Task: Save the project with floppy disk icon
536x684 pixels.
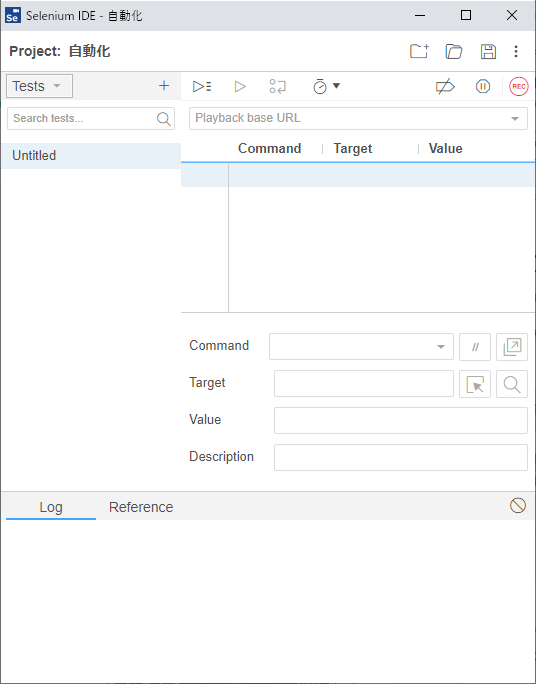Action: [x=488, y=51]
